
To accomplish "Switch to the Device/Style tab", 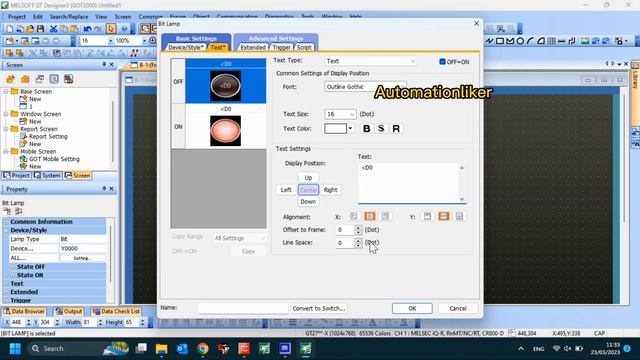I will [186, 47].
